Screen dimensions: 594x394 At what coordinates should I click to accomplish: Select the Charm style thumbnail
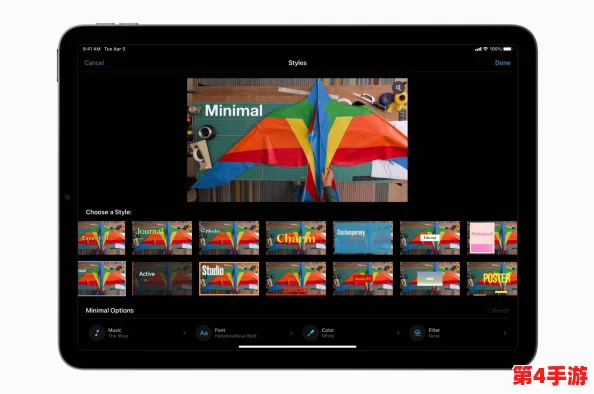pyautogui.click(x=296, y=238)
